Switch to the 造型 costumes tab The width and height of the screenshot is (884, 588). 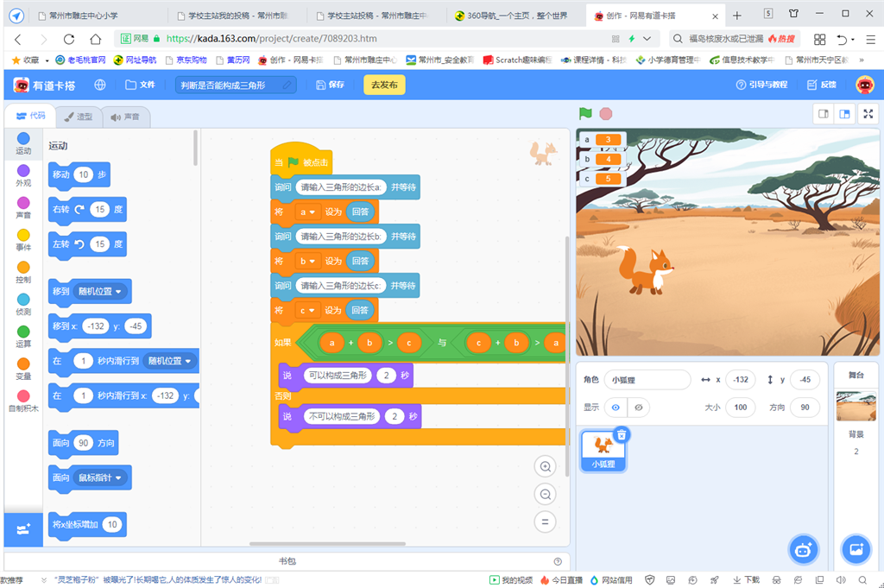point(78,117)
